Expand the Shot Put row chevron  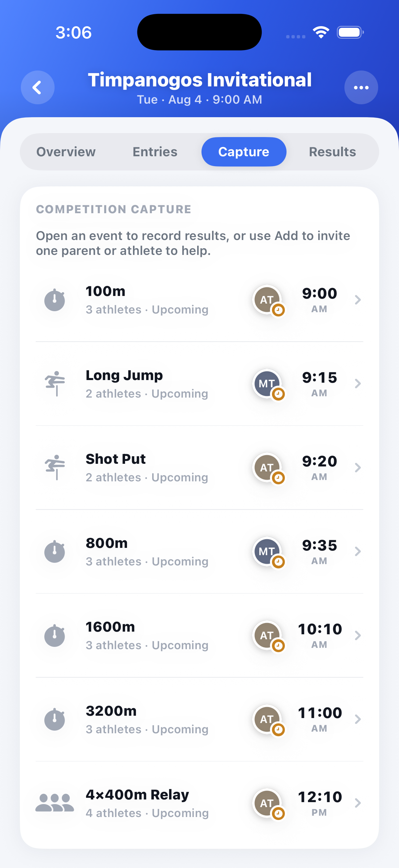pyautogui.click(x=358, y=467)
